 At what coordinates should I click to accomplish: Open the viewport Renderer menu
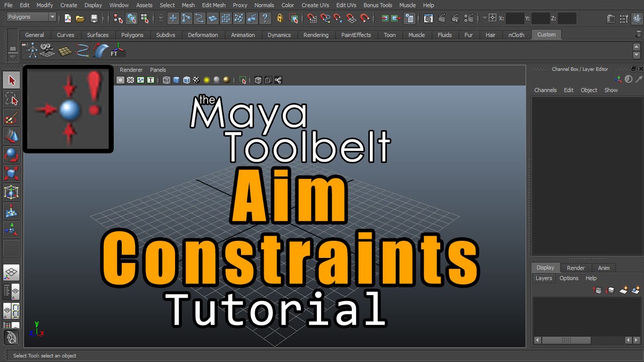(131, 70)
